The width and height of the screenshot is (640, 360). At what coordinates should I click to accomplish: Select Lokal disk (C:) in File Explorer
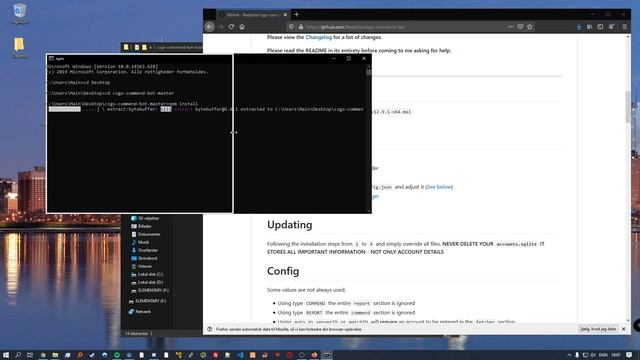[147, 274]
